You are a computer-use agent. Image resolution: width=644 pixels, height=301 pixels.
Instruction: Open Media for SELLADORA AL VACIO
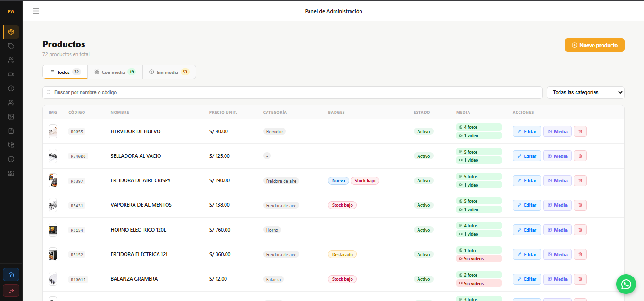coord(557,156)
